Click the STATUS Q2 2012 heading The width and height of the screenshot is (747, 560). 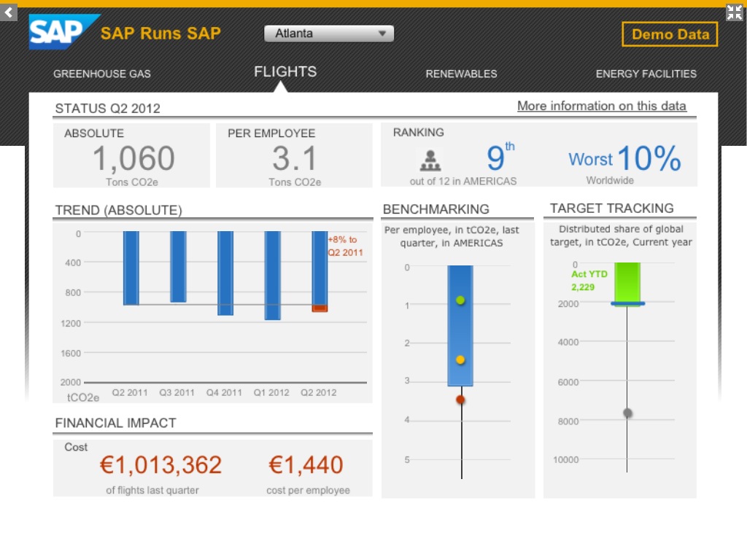(108, 109)
